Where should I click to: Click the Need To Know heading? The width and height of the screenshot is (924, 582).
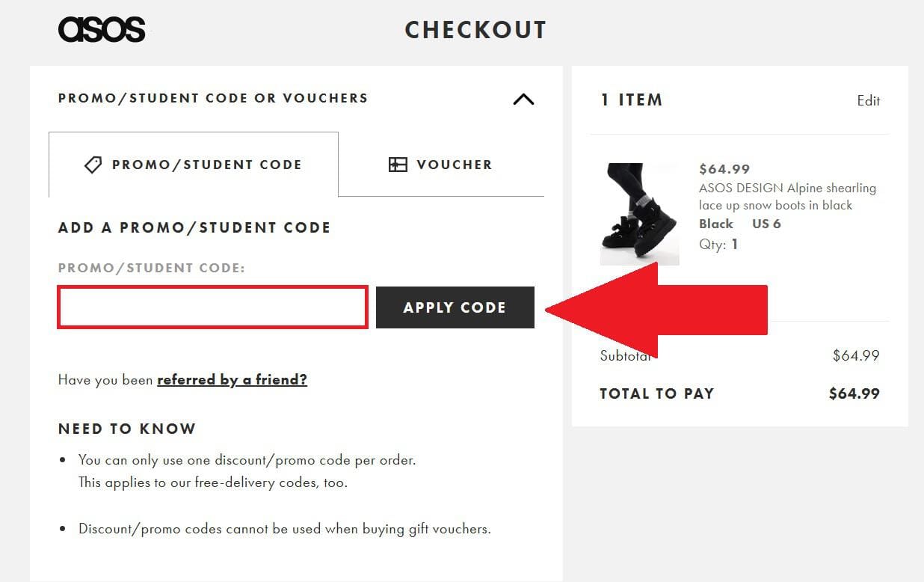(126, 429)
